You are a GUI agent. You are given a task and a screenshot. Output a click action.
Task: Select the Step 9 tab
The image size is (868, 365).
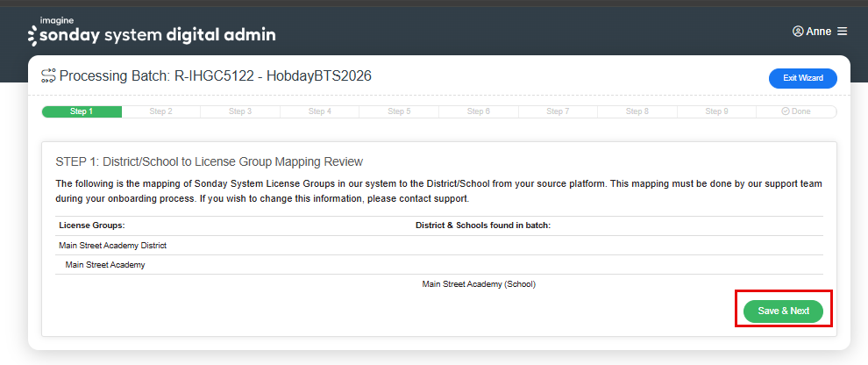(x=717, y=111)
